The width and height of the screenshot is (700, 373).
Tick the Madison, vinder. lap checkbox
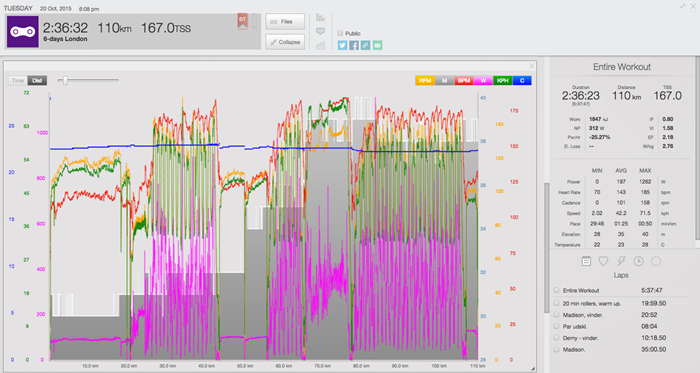[556, 315]
